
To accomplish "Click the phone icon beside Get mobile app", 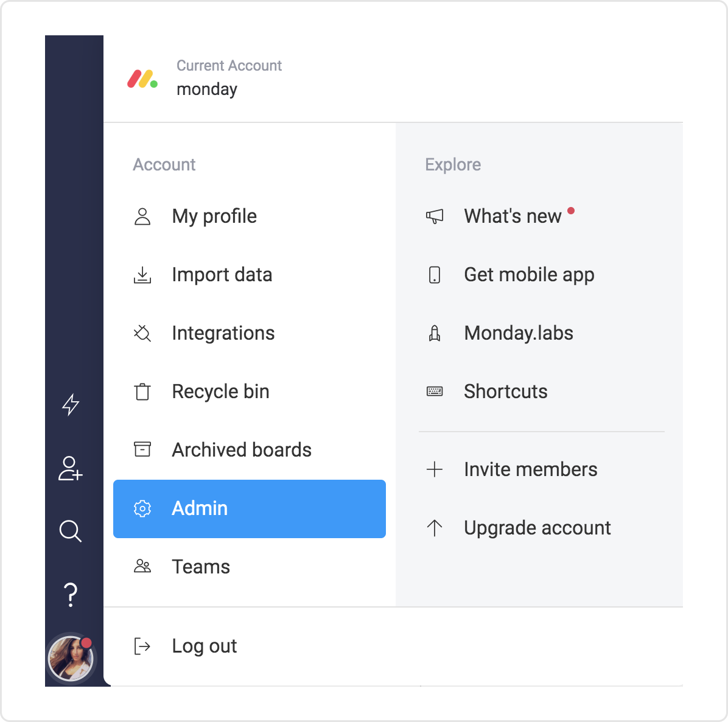I will click(435, 275).
